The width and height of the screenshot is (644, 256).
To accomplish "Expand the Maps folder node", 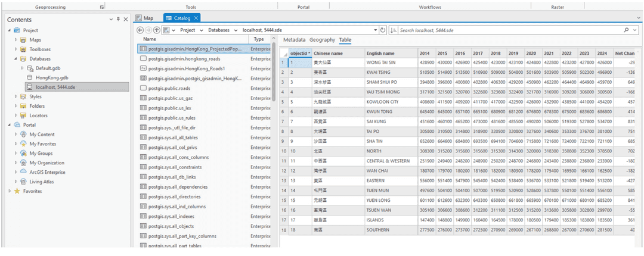I will pyautogui.click(x=16, y=40).
